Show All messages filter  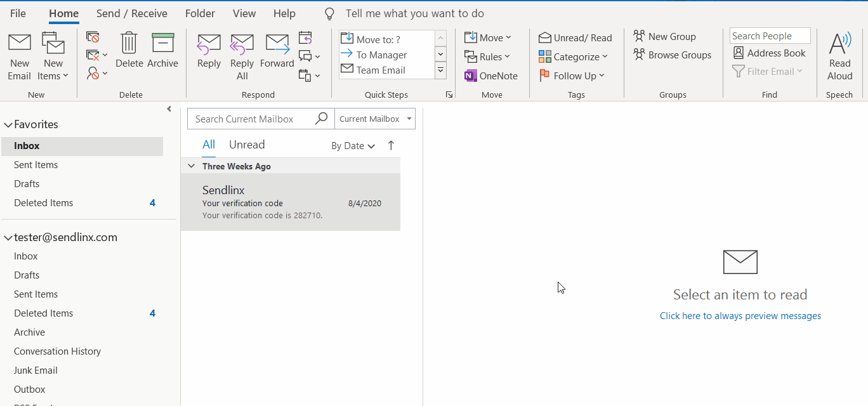click(209, 145)
